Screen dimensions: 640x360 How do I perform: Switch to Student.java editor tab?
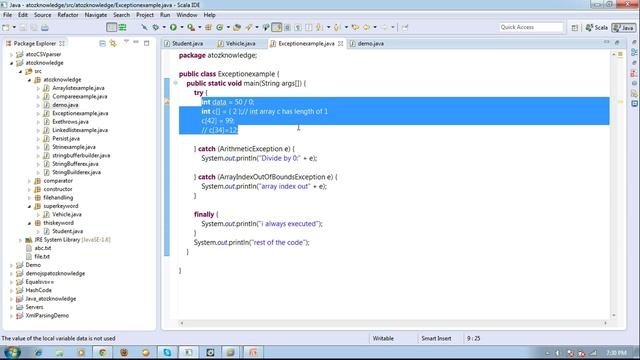[x=183, y=43]
